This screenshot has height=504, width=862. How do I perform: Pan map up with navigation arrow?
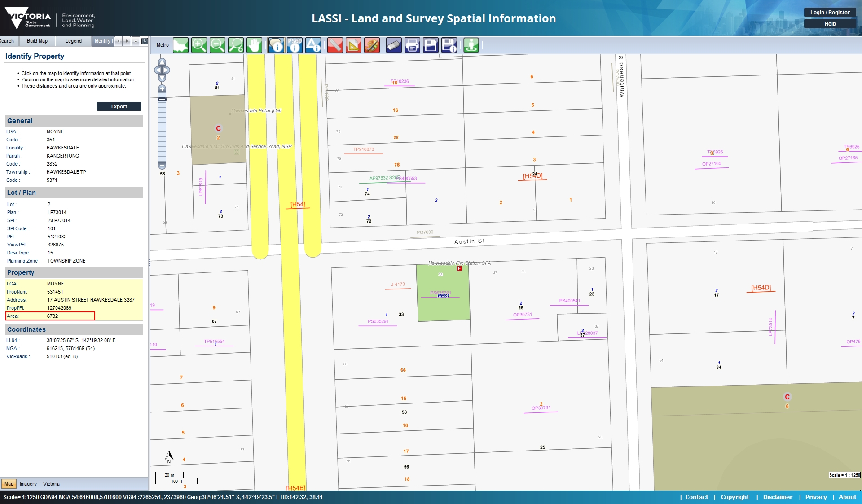coord(162,61)
